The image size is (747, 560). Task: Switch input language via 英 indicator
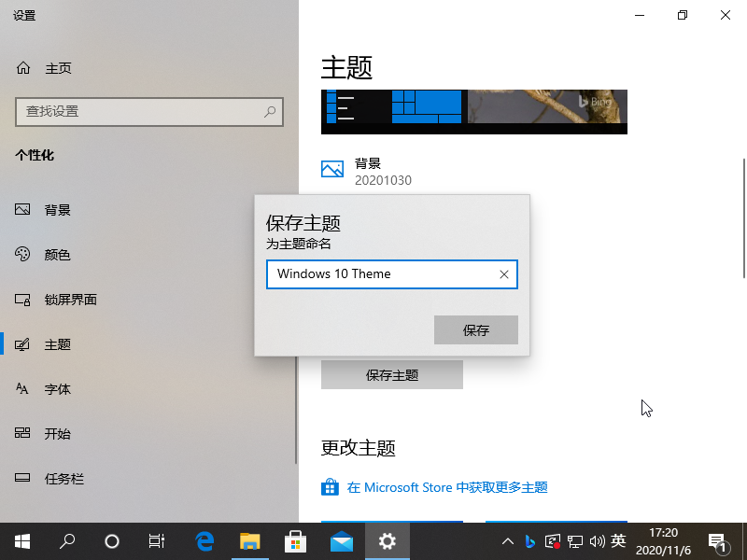click(x=618, y=541)
